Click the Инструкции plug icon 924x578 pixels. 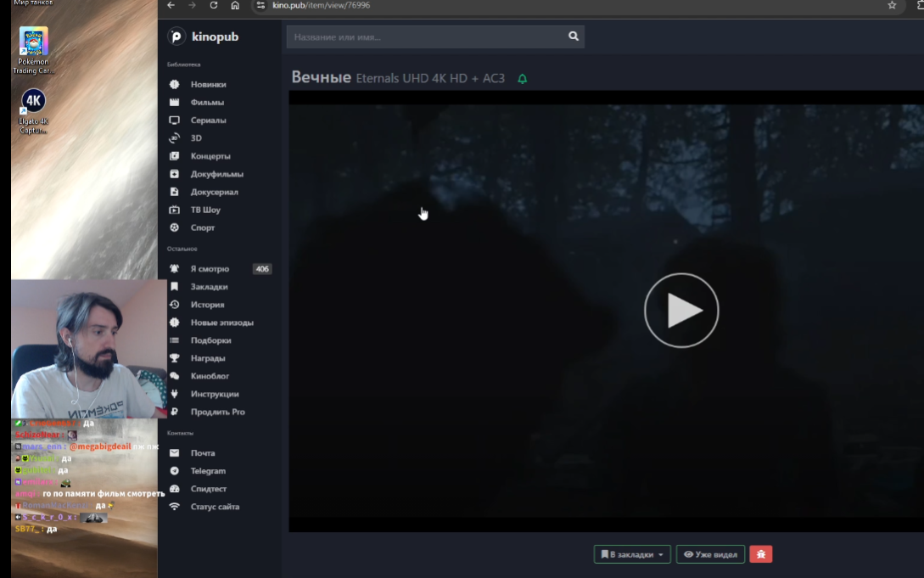(175, 394)
